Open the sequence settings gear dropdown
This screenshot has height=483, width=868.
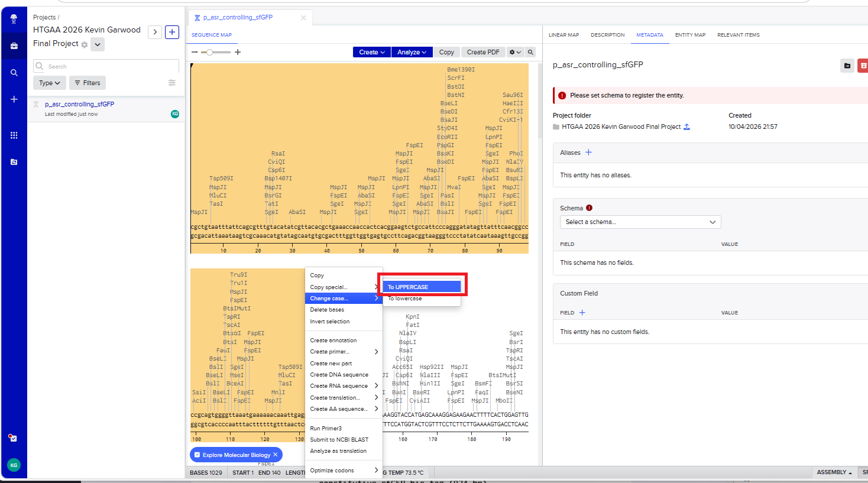coord(516,52)
